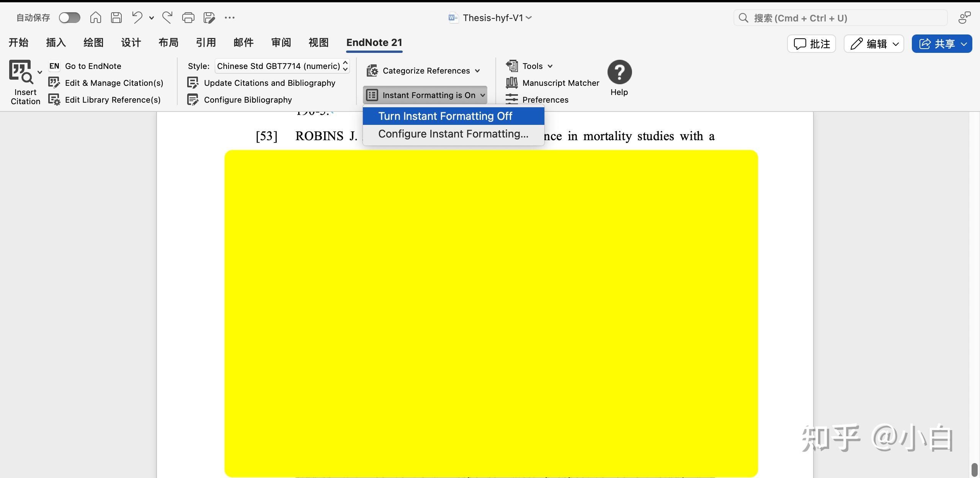Click the vertical scrollbar thumb
This screenshot has width=980, height=478.
(975, 469)
